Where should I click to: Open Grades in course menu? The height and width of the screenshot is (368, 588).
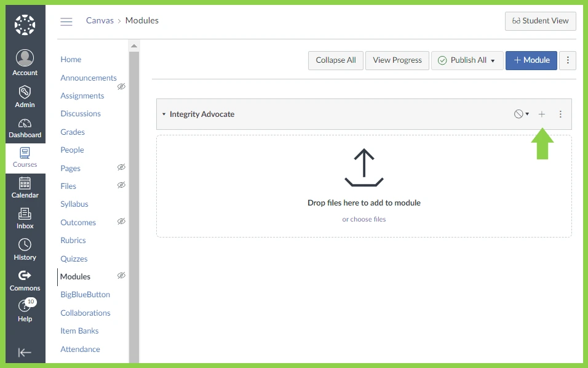tap(73, 132)
